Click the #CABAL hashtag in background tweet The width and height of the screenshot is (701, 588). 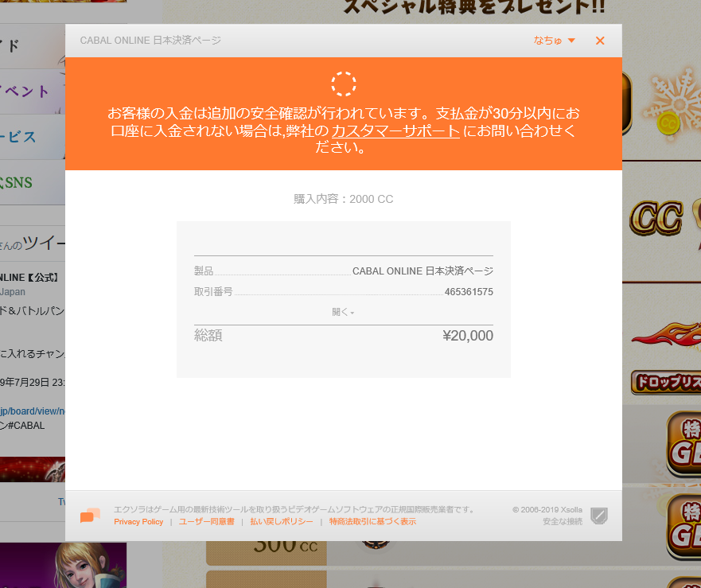26,426
